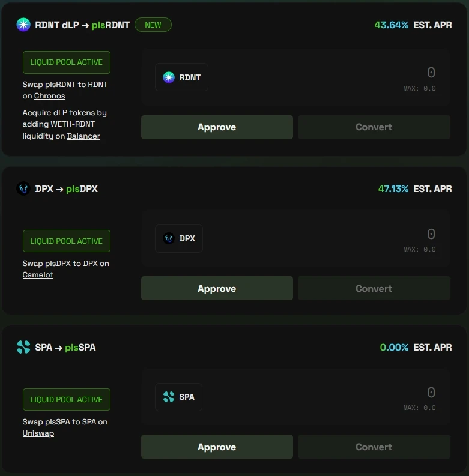Open the Chronos swap link

coord(50,96)
